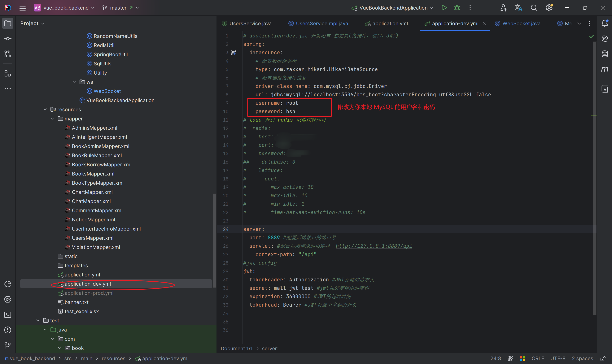Collapse the ws package folder
Viewport: 612px width, 364px height.
[74, 82]
